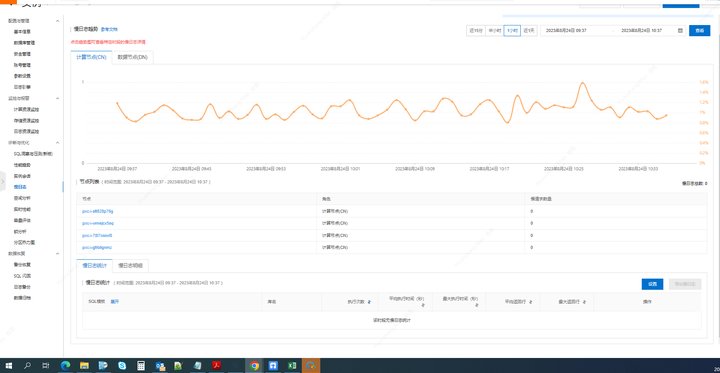The image size is (720, 373).
Task: Expand the left edge panel handle arrow
Action: click(3, 181)
